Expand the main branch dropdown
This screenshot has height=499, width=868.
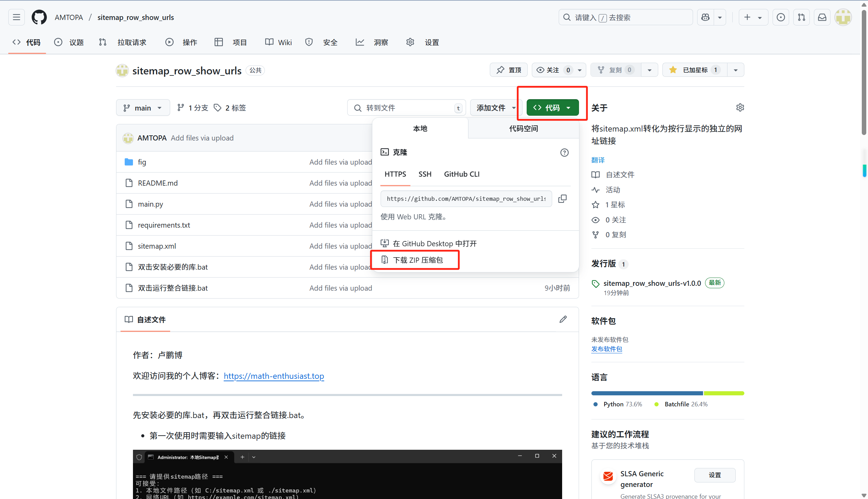pyautogui.click(x=143, y=108)
